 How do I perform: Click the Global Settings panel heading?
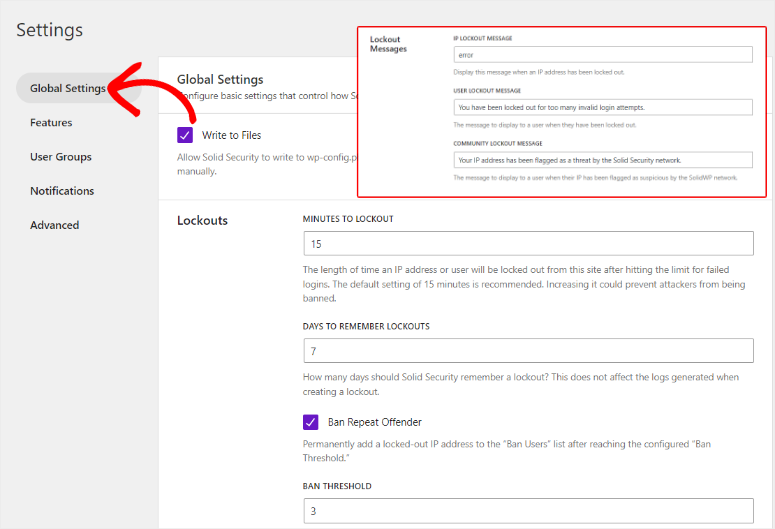coord(220,79)
